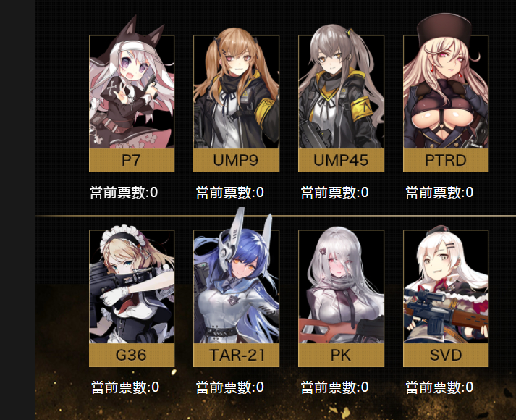
Task: Click the vote count text under UMP45
Action: (x=334, y=193)
